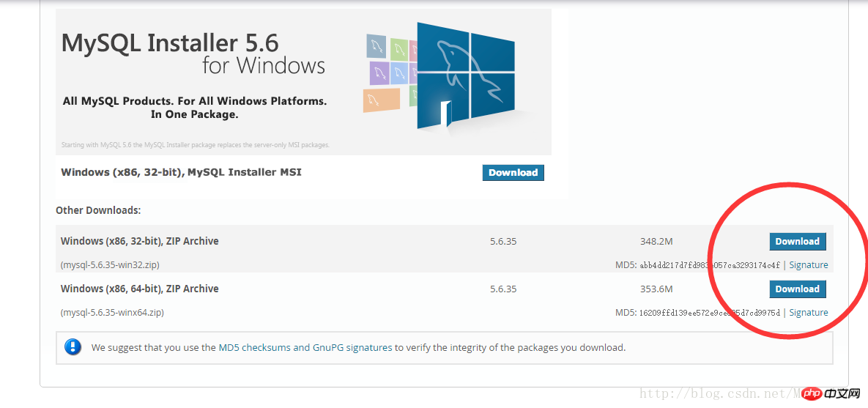Click MD5 hash of the winx64 zip
This screenshot has height=408, width=868.
pos(710,312)
